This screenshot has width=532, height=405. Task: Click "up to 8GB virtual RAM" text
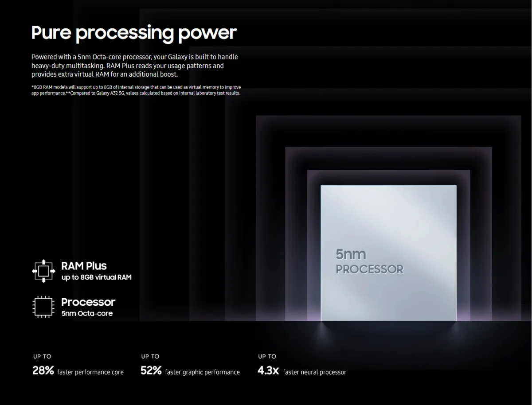96,277
